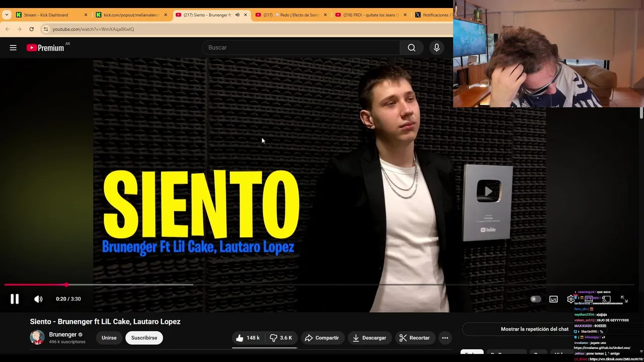Switch to FRO! - quitate los Jeans tab
The image size is (644, 362).
click(x=370, y=15)
